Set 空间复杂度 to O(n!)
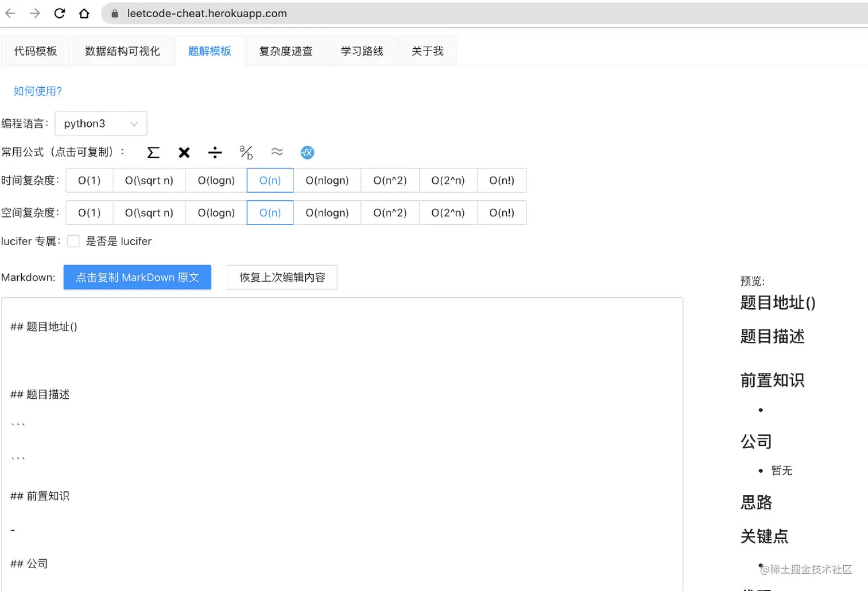This screenshot has height=591, width=868. point(502,213)
